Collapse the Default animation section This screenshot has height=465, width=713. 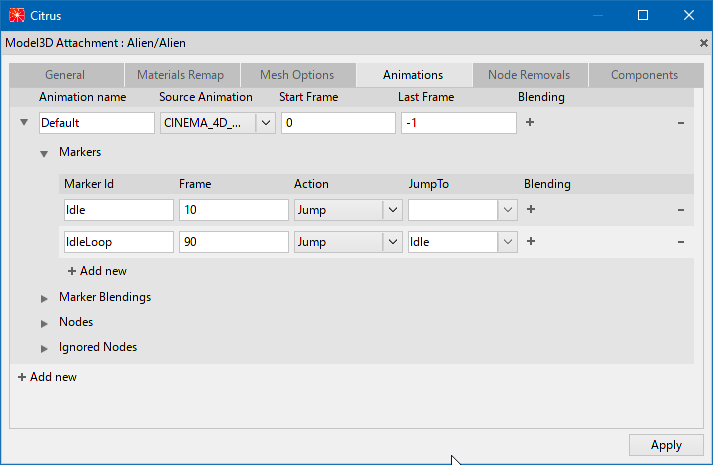[x=24, y=123]
